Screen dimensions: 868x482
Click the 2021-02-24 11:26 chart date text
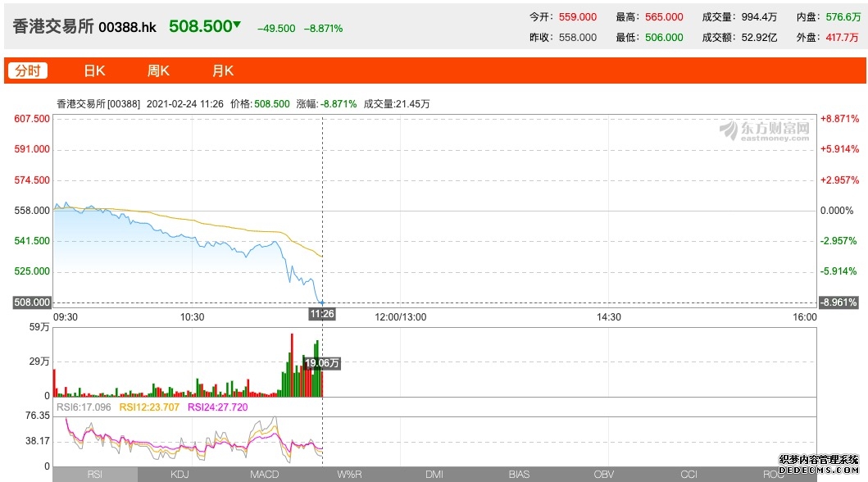[x=185, y=104]
